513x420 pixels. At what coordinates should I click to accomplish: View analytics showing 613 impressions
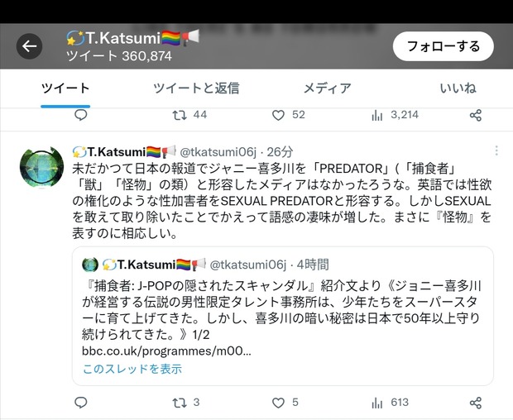coord(390,403)
